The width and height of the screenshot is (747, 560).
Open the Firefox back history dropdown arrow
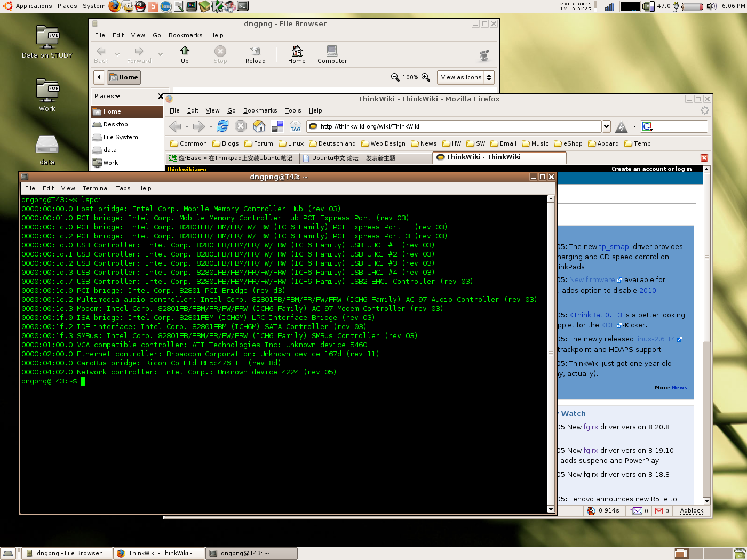tap(187, 126)
